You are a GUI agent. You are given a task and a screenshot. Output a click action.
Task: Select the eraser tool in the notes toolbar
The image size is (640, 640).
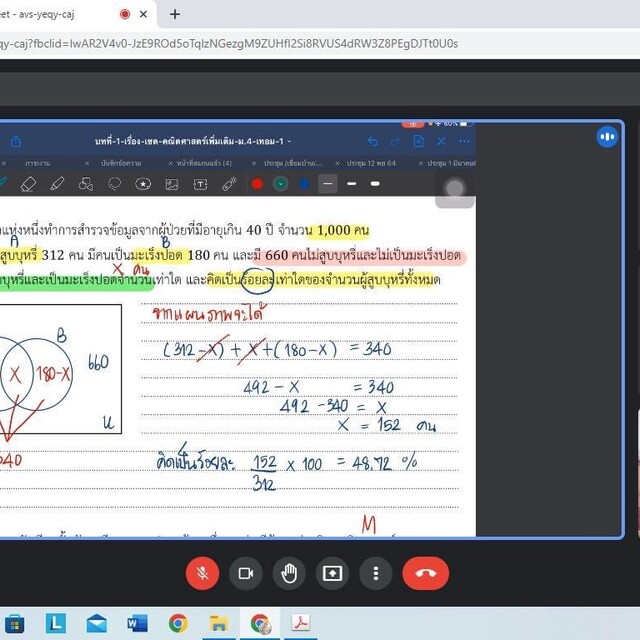pyautogui.click(x=28, y=184)
